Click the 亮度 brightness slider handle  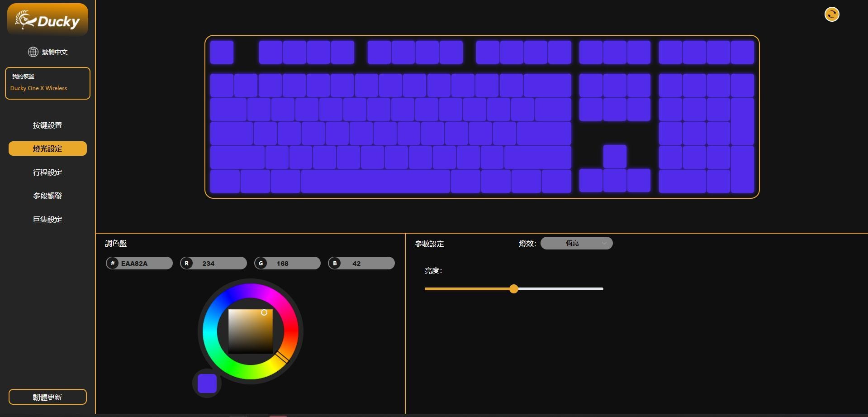pyautogui.click(x=513, y=289)
